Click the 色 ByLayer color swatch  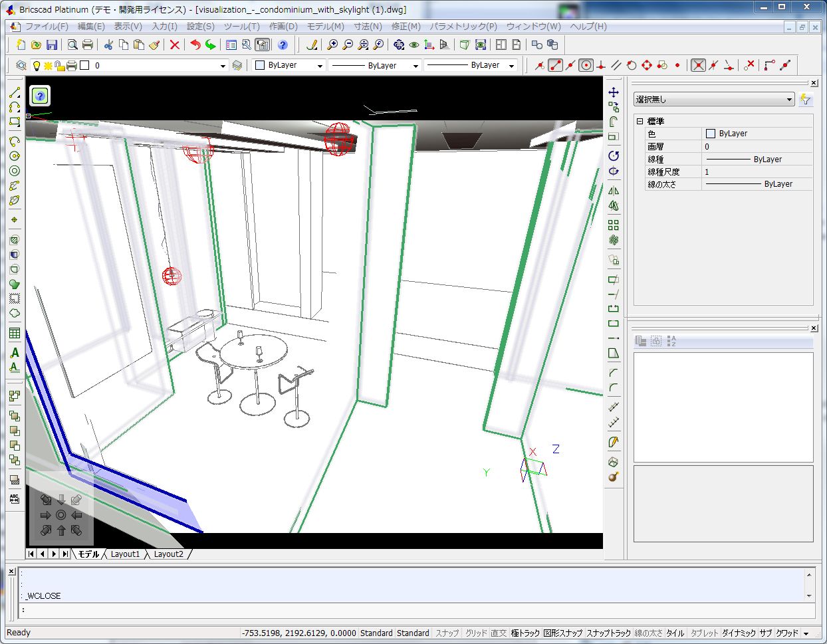tap(710, 134)
